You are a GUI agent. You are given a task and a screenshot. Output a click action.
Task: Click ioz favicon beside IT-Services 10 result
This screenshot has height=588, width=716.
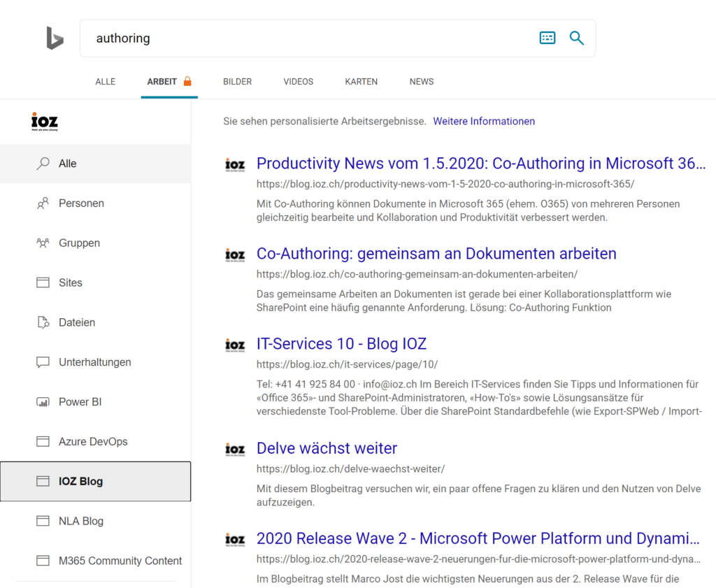235,345
